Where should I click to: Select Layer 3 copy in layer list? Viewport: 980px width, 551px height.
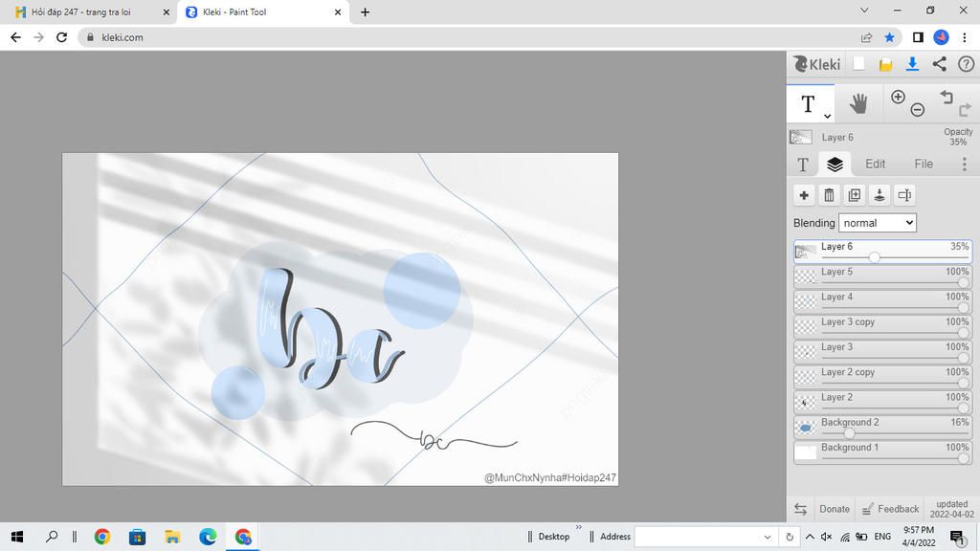click(x=882, y=327)
